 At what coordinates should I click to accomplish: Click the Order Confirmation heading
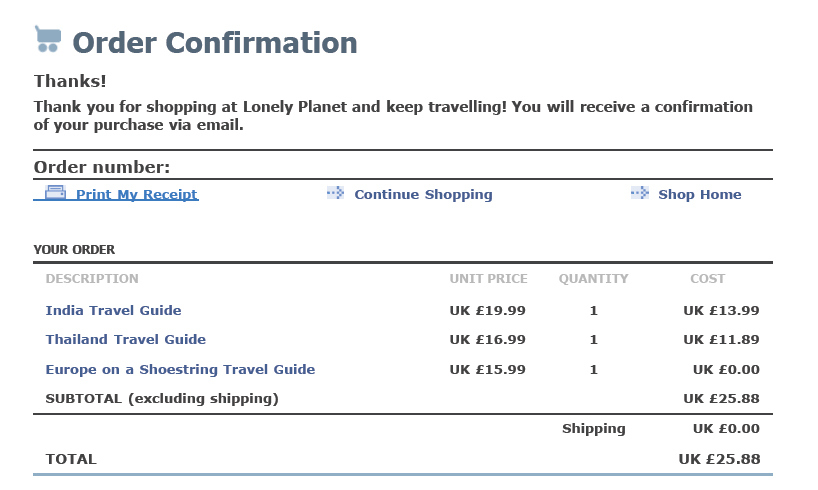214,43
